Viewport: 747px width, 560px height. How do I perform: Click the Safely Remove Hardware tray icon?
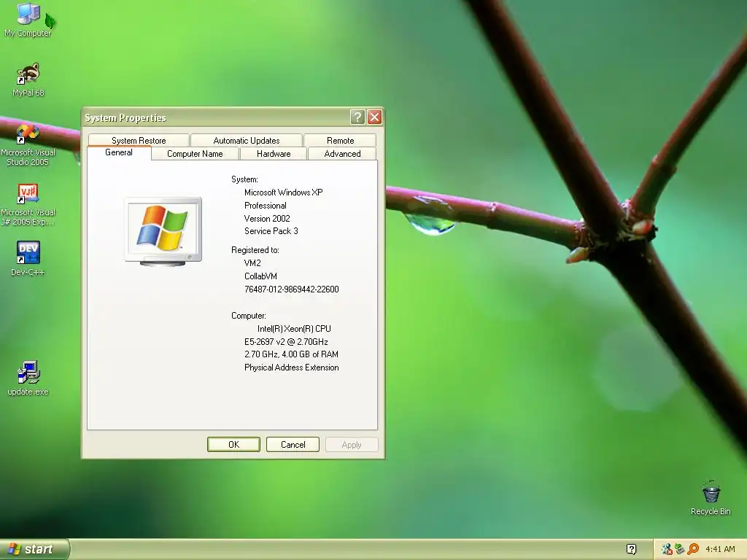click(x=679, y=549)
